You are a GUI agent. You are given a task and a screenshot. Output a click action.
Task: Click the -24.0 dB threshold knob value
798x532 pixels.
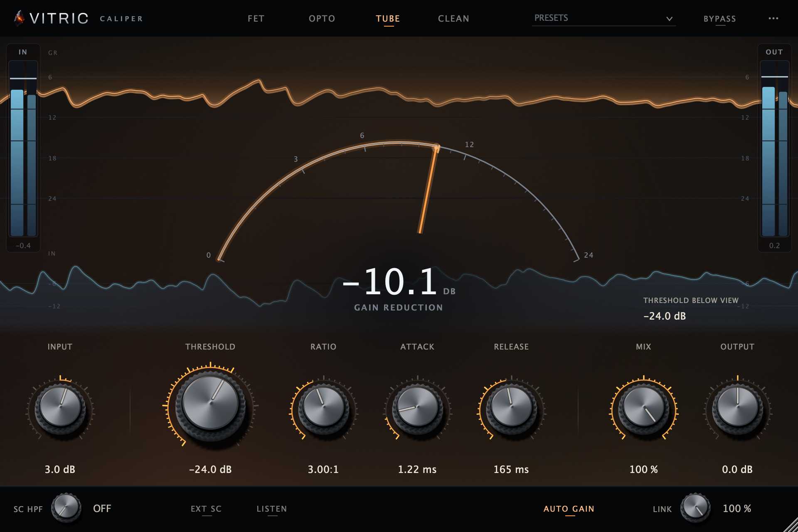click(x=210, y=469)
